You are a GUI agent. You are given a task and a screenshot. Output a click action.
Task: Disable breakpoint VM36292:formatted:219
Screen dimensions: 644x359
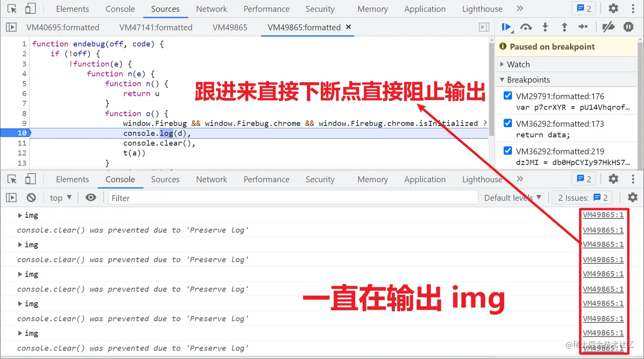[508, 151]
